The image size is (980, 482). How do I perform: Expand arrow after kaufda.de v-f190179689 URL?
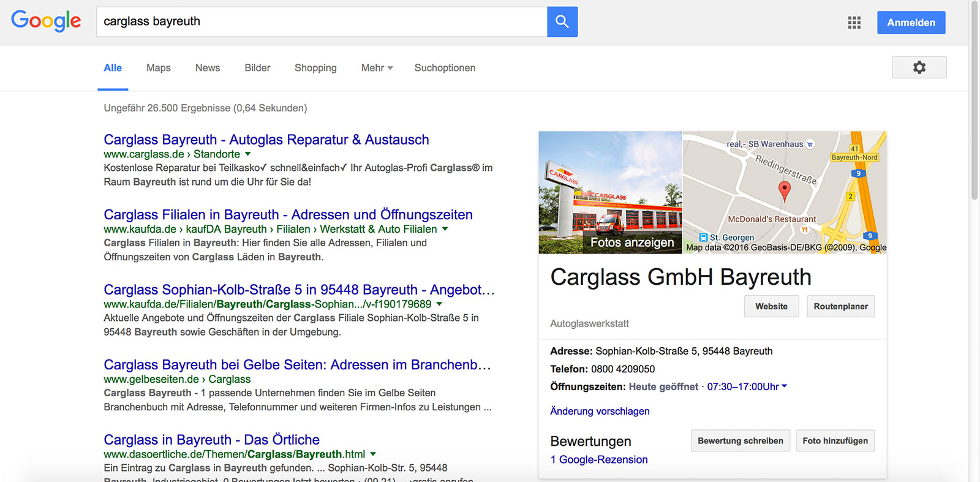(439, 304)
